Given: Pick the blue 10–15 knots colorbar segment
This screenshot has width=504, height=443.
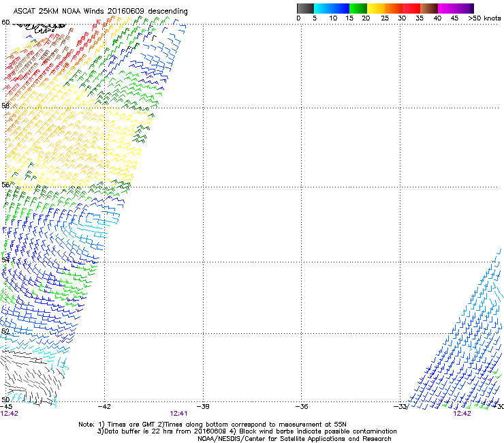Looking at the screenshot, I should (x=341, y=8).
